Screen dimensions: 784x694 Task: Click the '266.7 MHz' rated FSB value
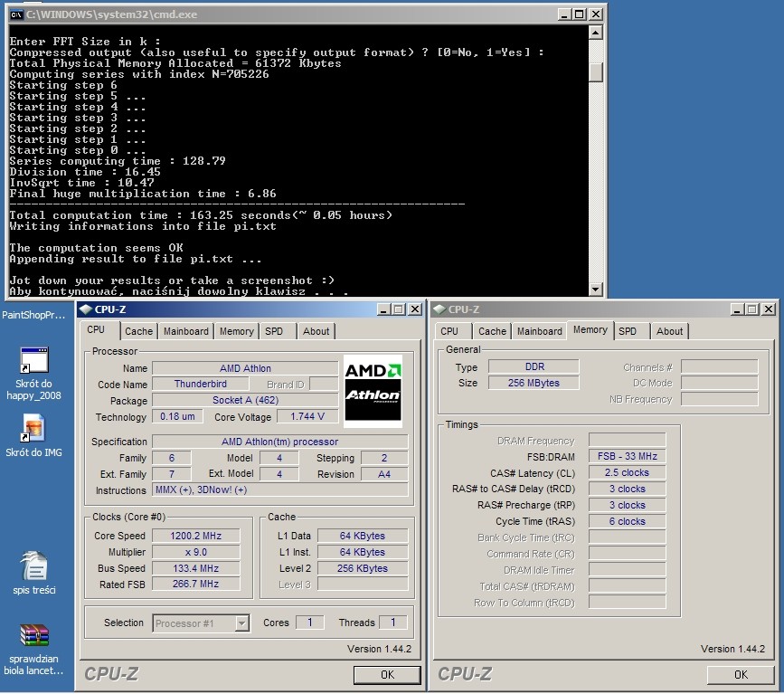[x=196, y=584]
